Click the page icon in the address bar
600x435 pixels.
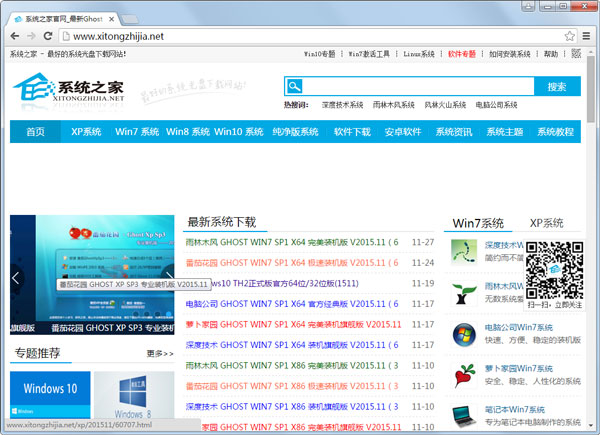pos(66,36)
